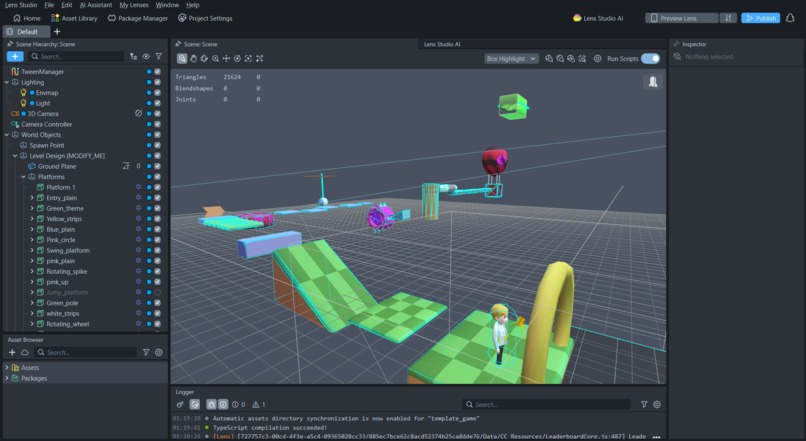Go to Home
Viewport: 806px width, 441px height.
click(x=27, y=18)
